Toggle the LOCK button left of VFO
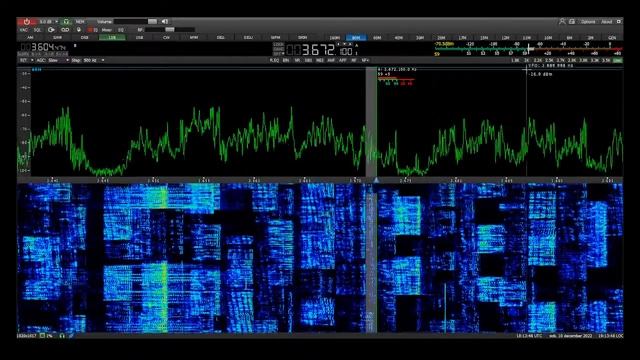Screen dimensions: 640x360 [x=278, y=44]
